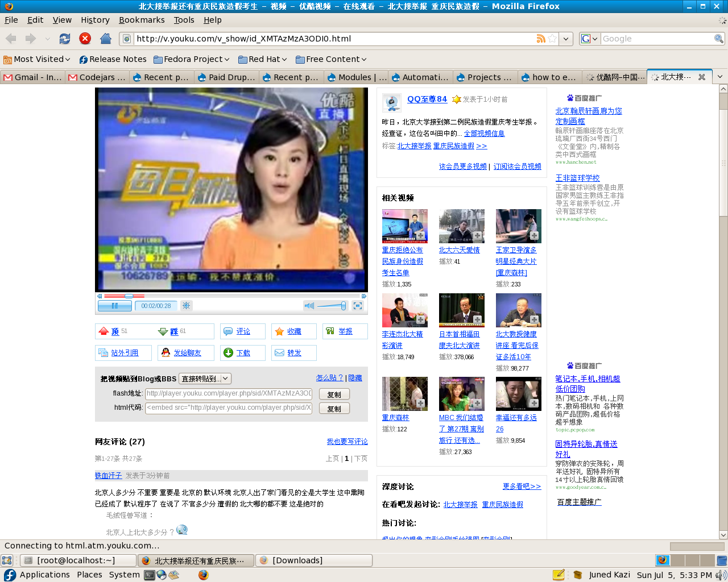Open the back/forward history dropdown arrow

point(48,39)
